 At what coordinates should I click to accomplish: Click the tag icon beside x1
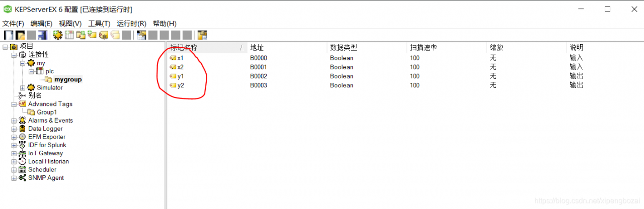(173, 58)
